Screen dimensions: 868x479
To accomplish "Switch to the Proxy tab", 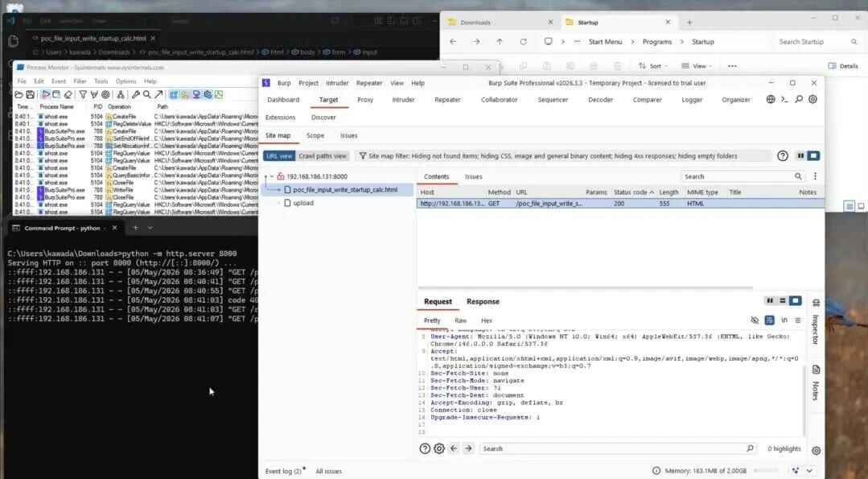I will click(365, 100).
